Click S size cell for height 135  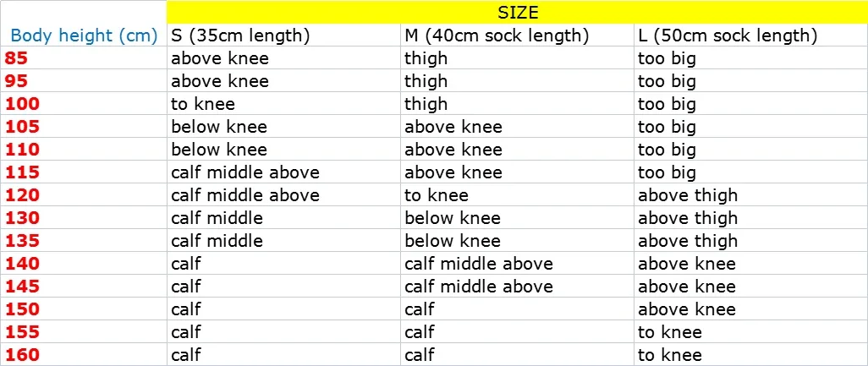(217, 241)
